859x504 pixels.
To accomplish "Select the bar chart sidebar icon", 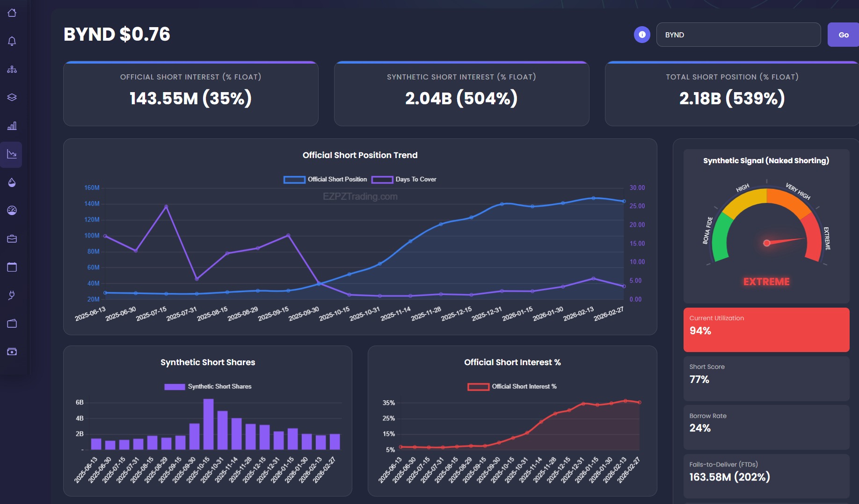I will click(12, 126).
